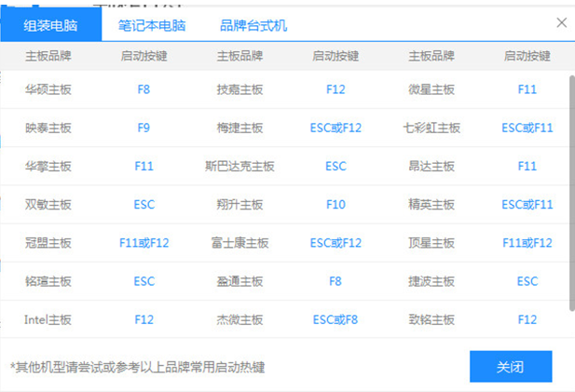The height and width of the screenshot is (392, 575).
Task: Click the F10 key for 翔升主板
Action: tap(335, 205)
